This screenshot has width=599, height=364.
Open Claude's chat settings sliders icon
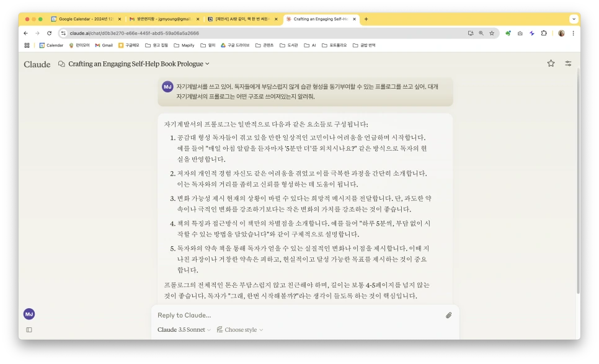(567, 64)
